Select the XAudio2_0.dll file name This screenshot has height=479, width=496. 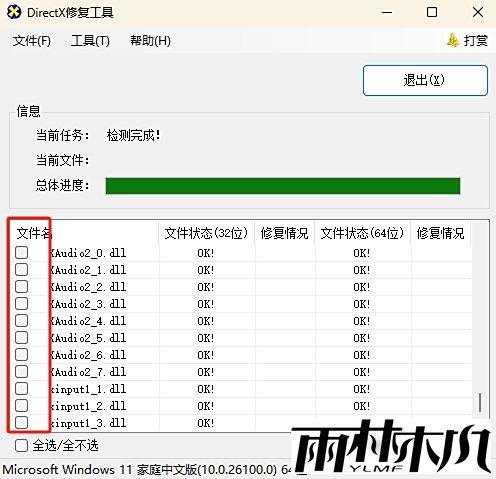tap(88, 253)
